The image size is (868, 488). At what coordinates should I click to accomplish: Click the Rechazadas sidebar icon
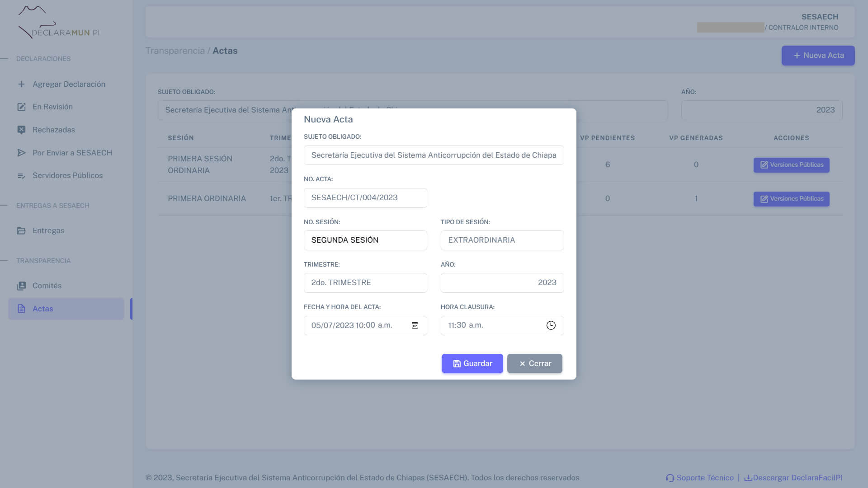pos(21,130)
